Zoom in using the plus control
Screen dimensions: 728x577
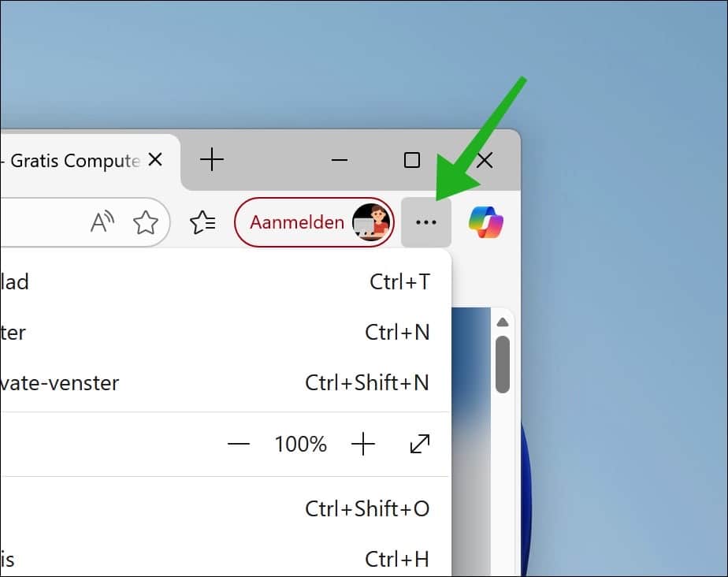click(x=363, y=444)
